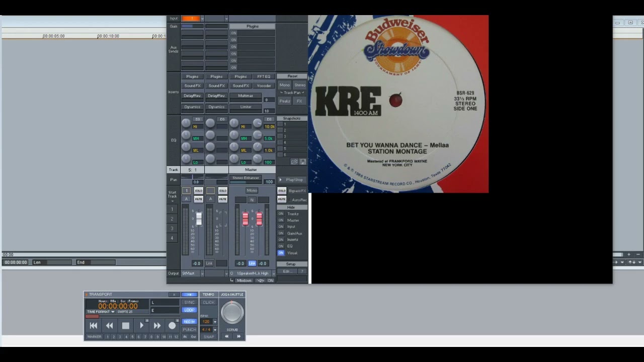Click the load snapshot folder icon
Image resolution: width=644 pixels, height=362 pixels.
click(294, 161)
